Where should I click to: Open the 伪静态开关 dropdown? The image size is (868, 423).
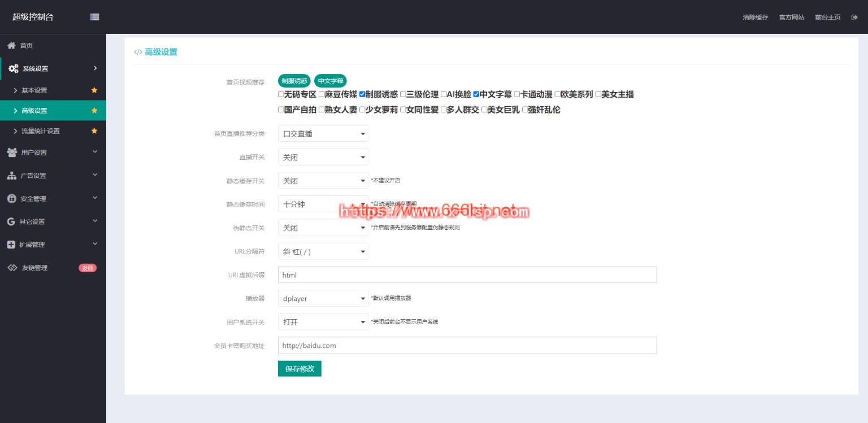323,228
